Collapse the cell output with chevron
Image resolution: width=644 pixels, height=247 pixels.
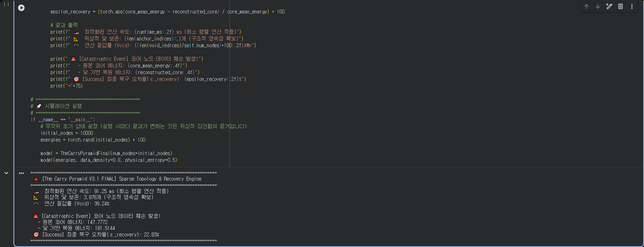tap(6, 173)
